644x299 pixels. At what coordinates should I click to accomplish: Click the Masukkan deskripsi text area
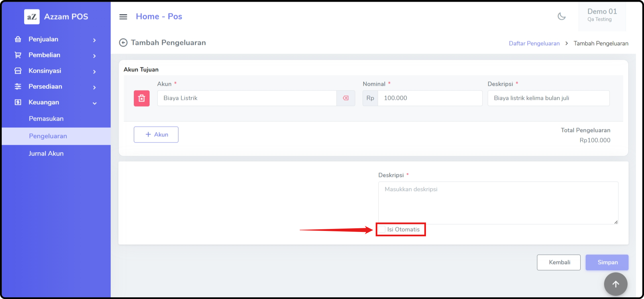pyautogui.click(x=498, y=203)
